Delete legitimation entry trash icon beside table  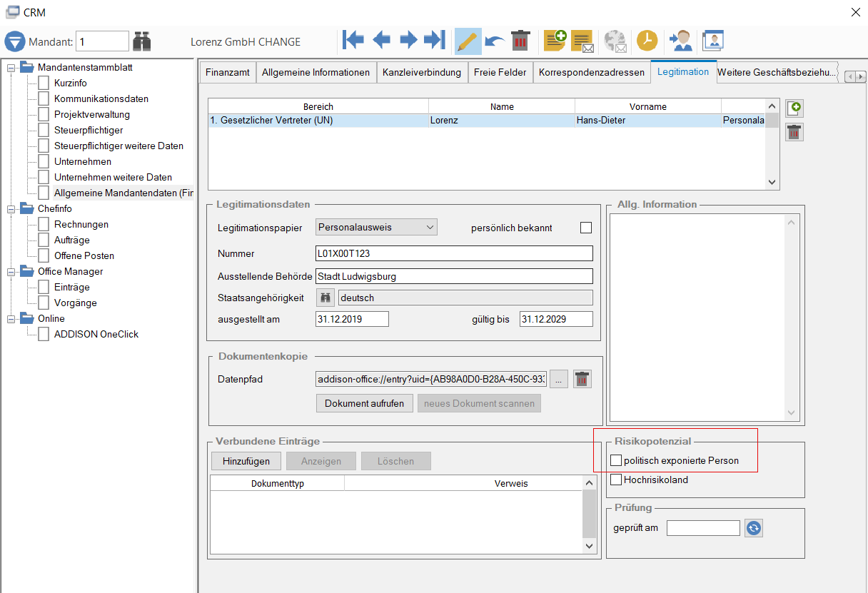coord(794,132)
